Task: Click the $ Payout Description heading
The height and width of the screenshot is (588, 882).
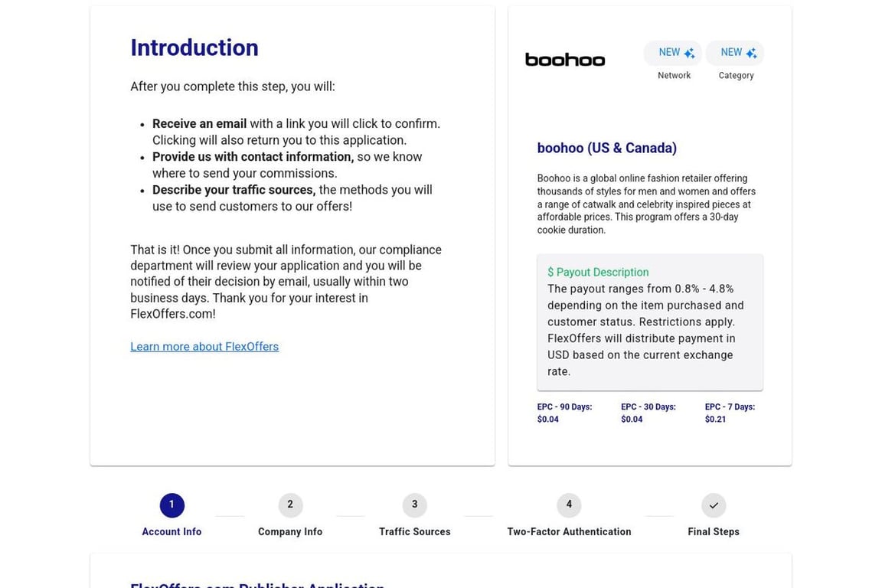Action: [598, 273]
